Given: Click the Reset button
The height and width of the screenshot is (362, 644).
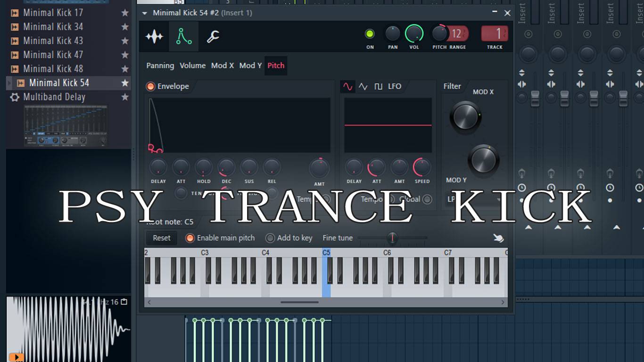Looking at the screenshot, I should [162, 238].
